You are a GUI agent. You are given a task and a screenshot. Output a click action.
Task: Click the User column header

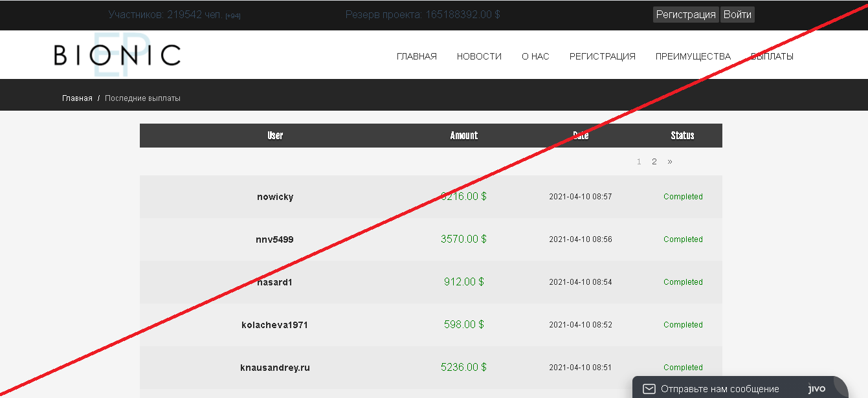[275, 135]
